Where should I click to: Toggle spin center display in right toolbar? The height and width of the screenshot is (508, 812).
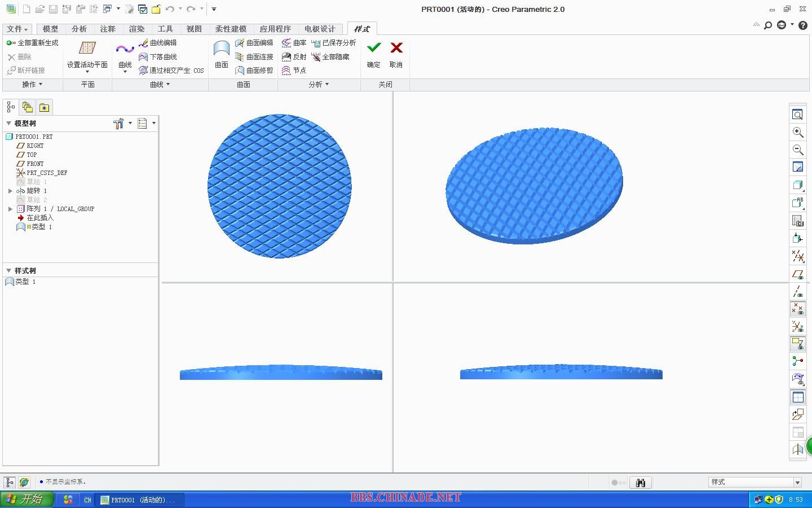click(x=797, y=362)
